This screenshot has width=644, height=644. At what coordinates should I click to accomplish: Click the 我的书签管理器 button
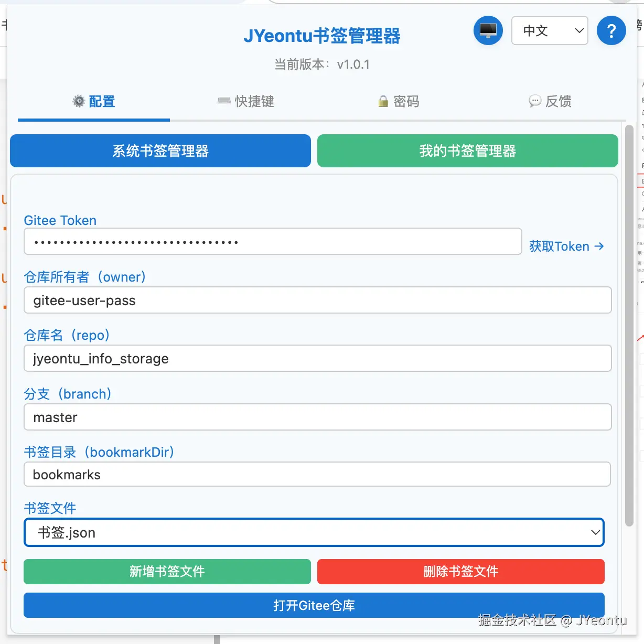(x=468, y=151)
